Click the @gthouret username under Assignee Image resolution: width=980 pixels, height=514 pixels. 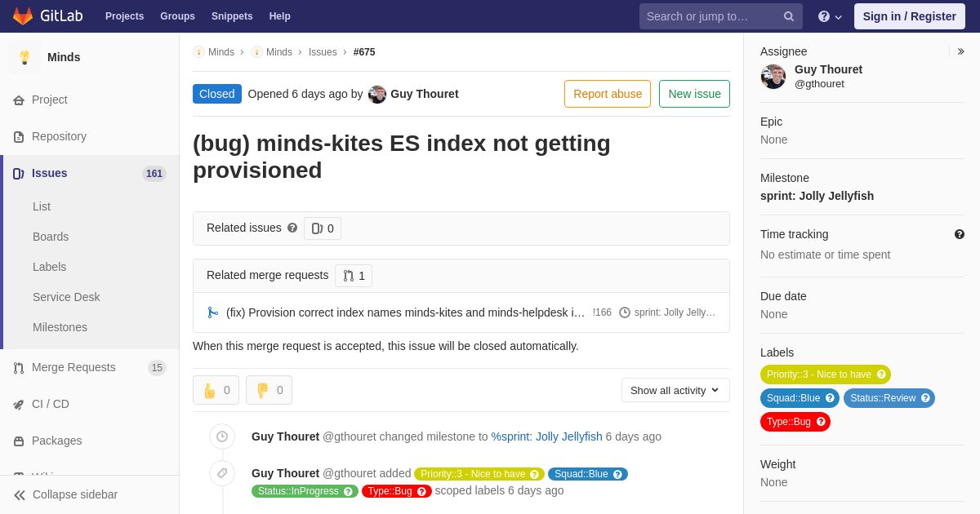pos(819,83)
